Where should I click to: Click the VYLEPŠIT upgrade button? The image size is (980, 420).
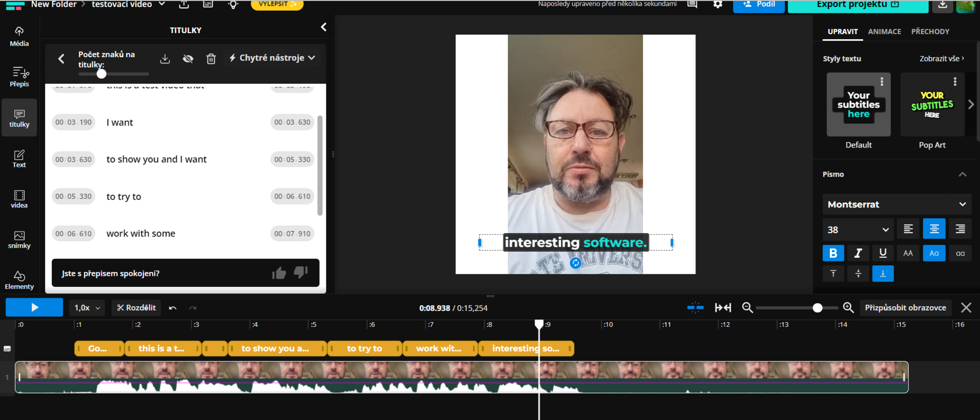point(277,4)
